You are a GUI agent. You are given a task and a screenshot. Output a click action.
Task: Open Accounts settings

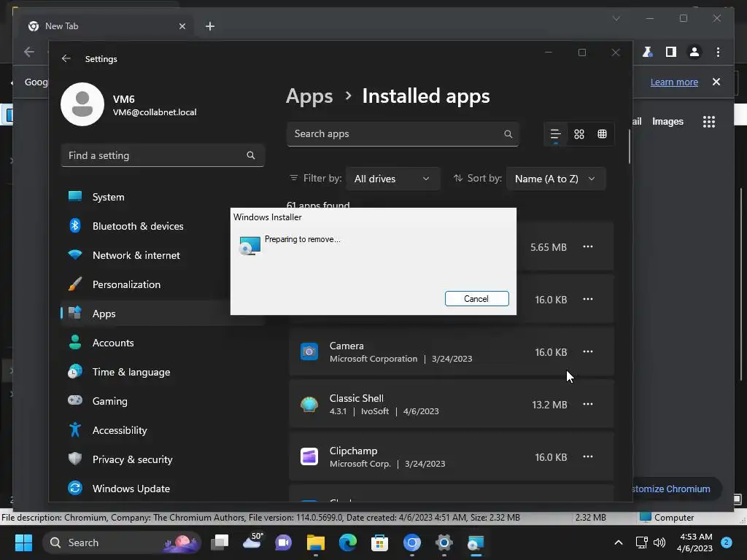point(163,343)
